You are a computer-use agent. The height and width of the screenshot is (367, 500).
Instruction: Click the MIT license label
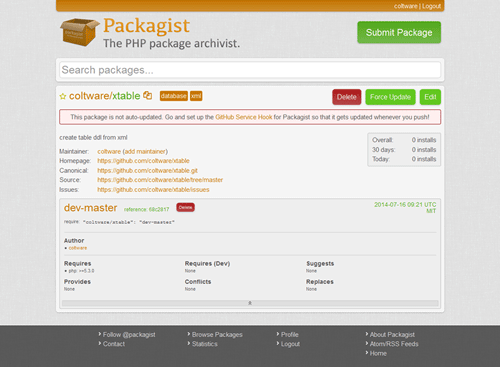pyautogui.click(x=431, y=211)
